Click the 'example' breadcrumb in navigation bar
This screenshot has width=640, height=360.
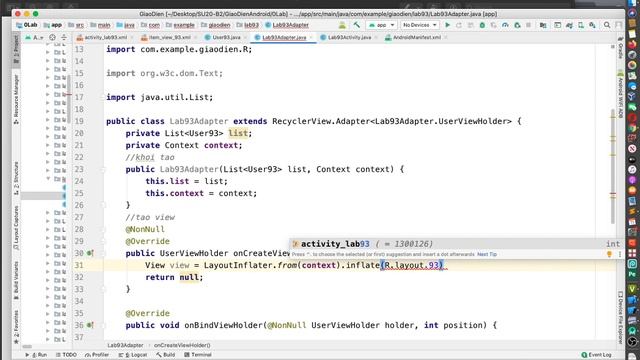pyautogui.click(x=180, y=25)
